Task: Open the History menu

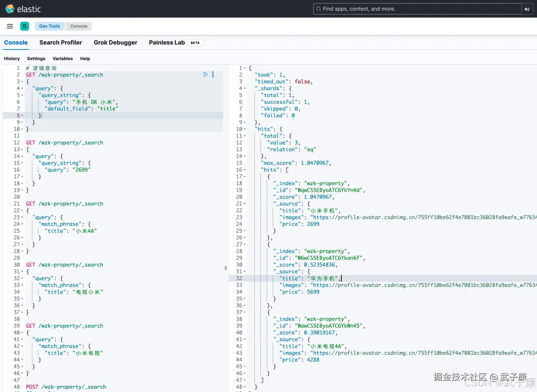Action: pyautogui.click(x=12, y=58)
